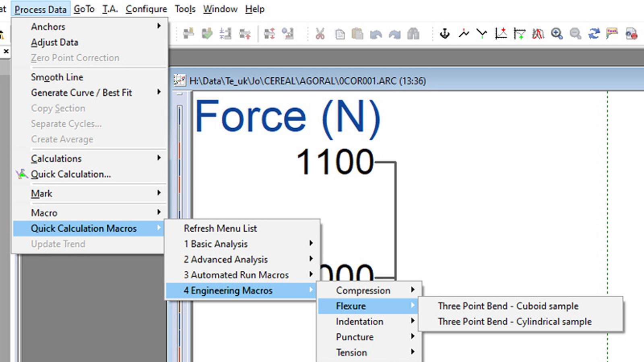Click the Quick Calculation icon in the menu
The width and height of the screenshot is (644, 362).
click(x=21, y=174)
